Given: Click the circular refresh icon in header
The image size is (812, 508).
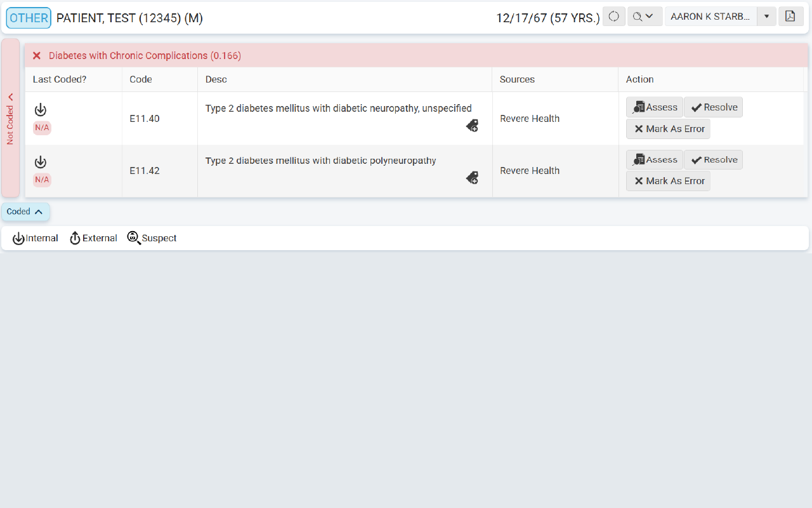Looking at the screenshot, I should [613, 17].
